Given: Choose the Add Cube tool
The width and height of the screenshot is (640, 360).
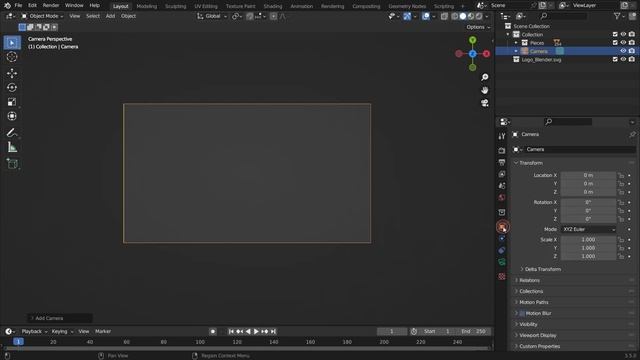Looking at the screenshot, I should [x=12, y=164].
